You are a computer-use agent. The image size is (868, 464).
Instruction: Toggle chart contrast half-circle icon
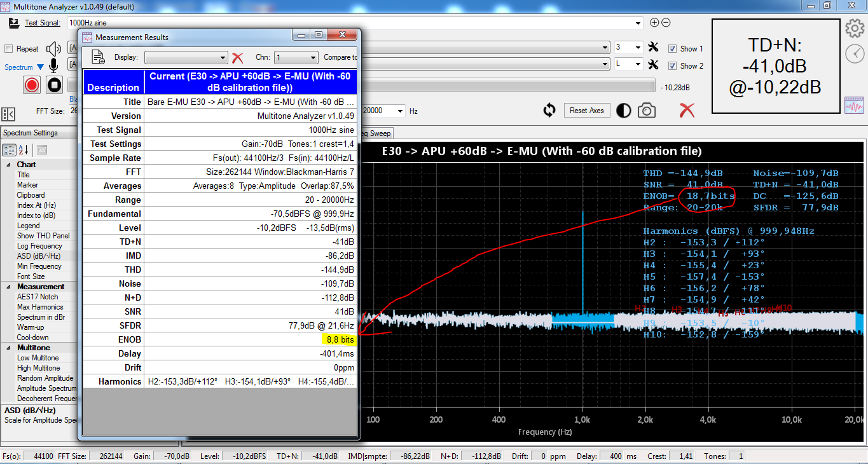click(624, 111)
